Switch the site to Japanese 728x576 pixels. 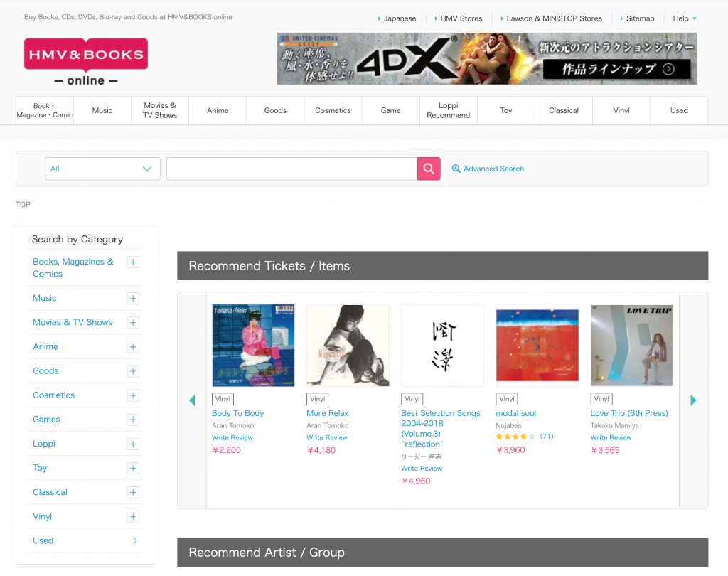[400, 18]
